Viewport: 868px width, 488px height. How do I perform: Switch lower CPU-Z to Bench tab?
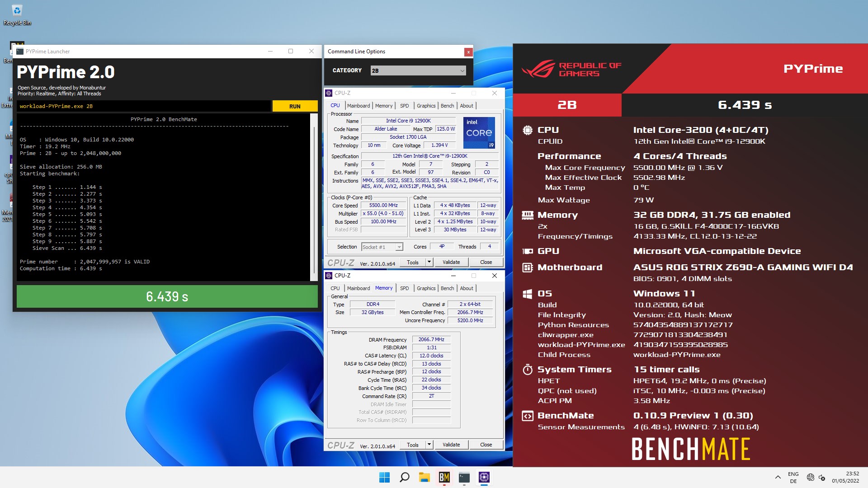click(447, 288)
